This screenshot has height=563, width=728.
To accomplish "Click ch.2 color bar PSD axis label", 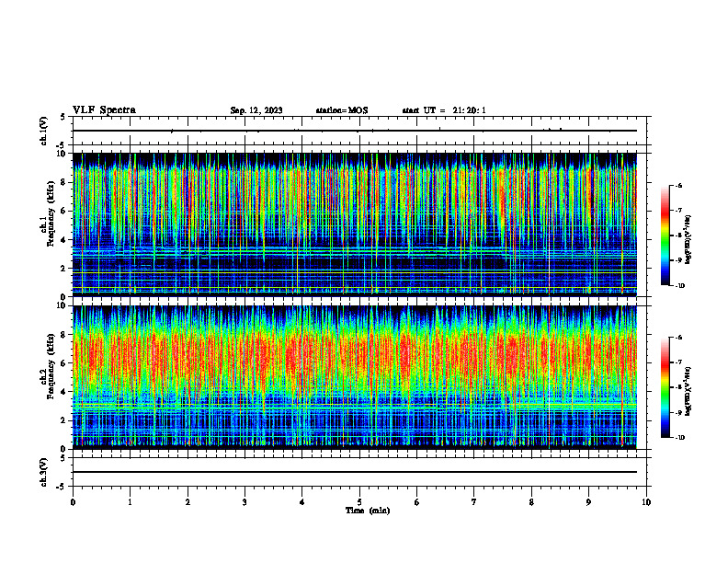I will (688, 391).
